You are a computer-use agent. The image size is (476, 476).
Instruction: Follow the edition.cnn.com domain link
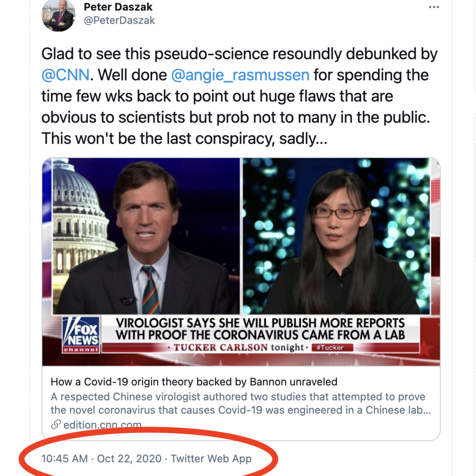tap(103, 425)
